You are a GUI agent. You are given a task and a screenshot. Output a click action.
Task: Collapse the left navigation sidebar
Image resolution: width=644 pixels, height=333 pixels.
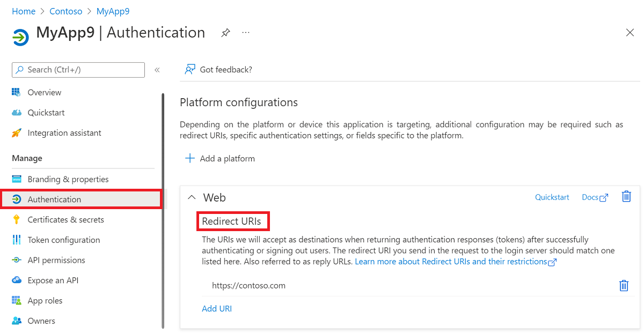pos(157,69)
